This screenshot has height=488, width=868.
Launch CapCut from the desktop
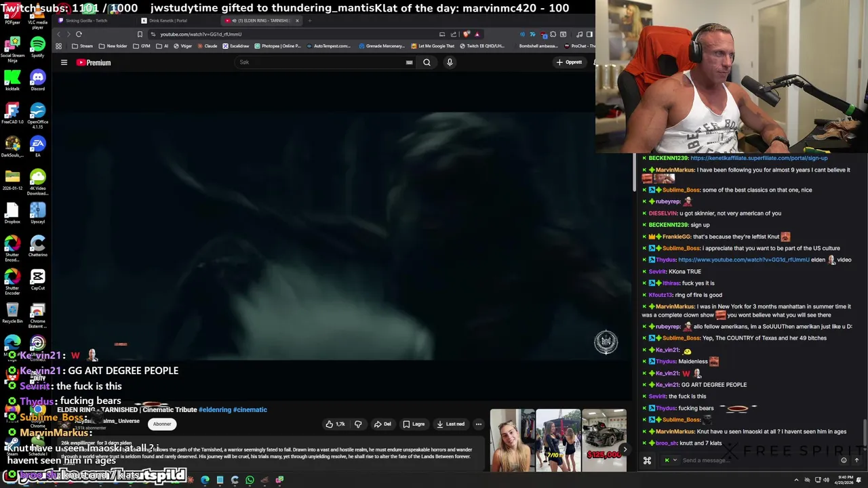[37, 279]
